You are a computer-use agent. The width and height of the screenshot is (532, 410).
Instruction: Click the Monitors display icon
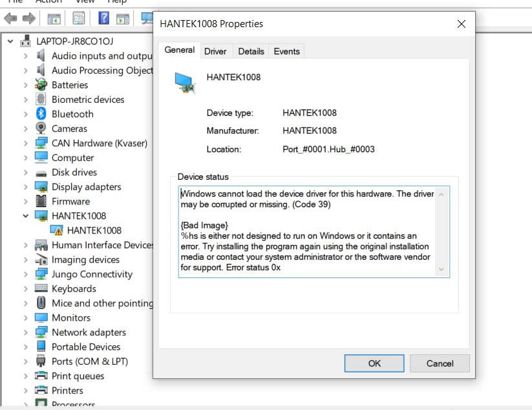(41, 318)
